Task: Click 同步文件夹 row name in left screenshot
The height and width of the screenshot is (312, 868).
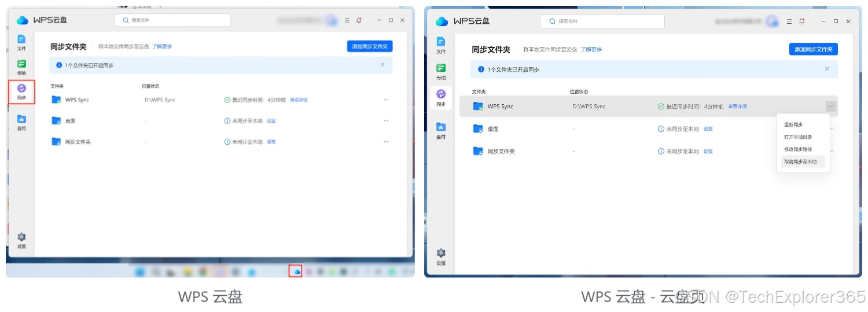Action: 78,141
